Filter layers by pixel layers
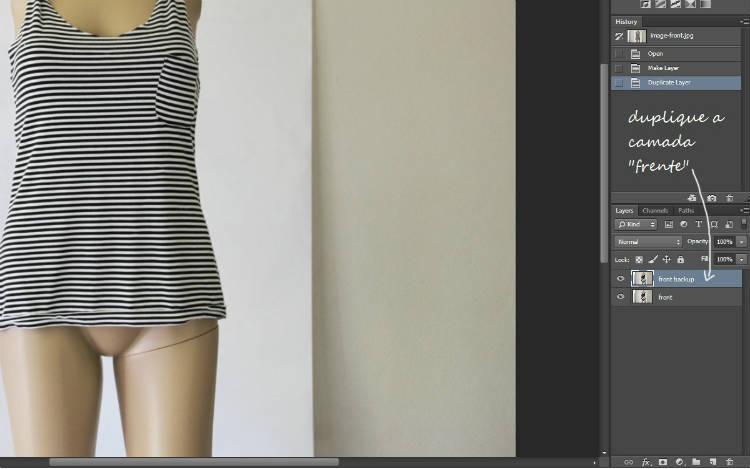 tap(669, 224)
